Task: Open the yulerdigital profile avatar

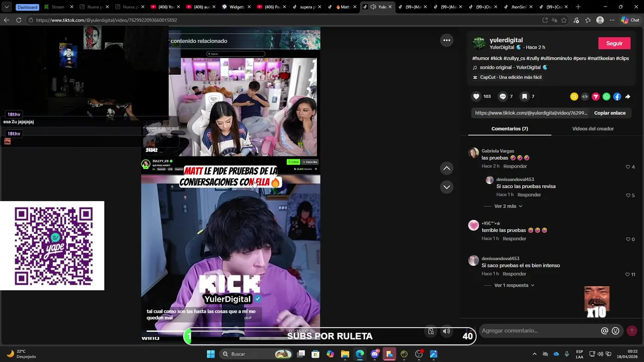Action: click(x=479, y=43)
